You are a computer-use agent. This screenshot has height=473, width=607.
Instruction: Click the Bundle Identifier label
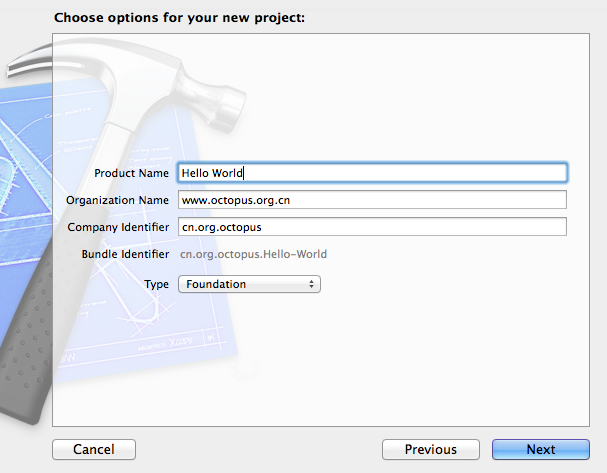coord(125,254)
